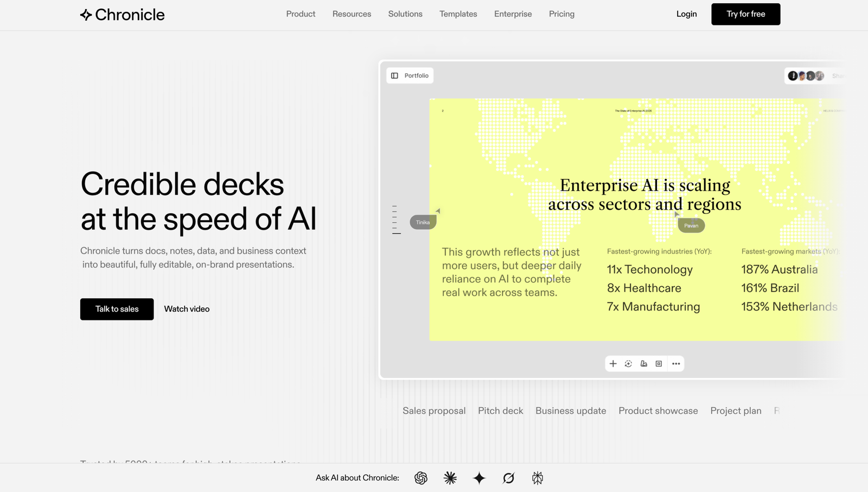Expand the Resources navigation menu
The width and height of the screenshot is (868, 492).
coord(352,14)
